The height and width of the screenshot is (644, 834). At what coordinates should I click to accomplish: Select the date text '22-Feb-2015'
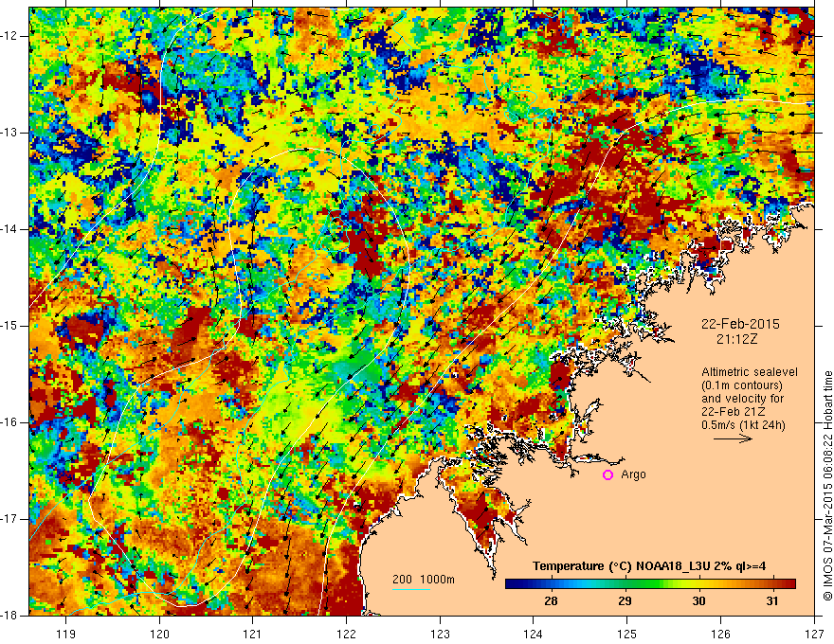tap(740, 324)
